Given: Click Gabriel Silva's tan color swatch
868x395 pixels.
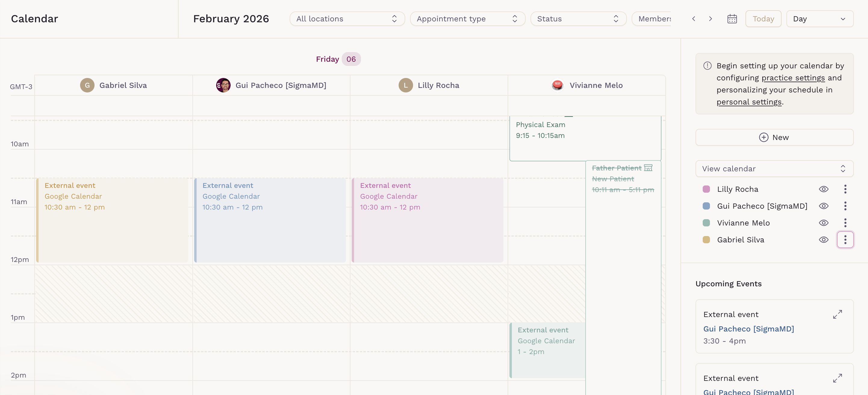Looking at the screenshot, I should [x=706, y=240].
